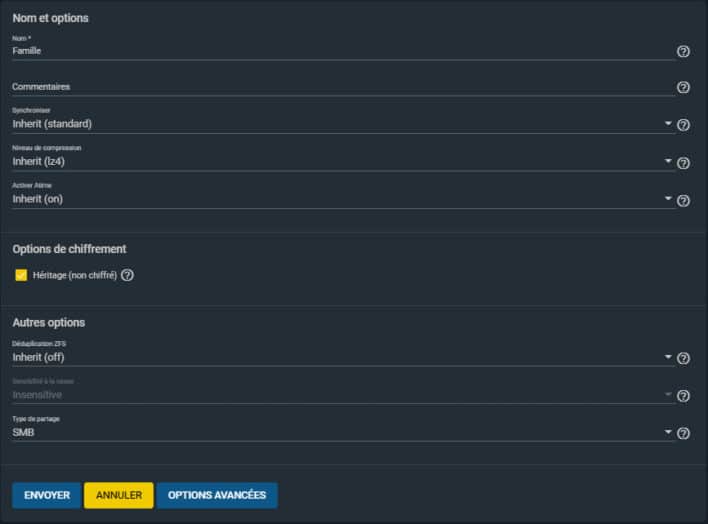Screen dimensions: 708x524
Task: Uncheck Héritage (non chiffré) checkbox
Action: 21,275
